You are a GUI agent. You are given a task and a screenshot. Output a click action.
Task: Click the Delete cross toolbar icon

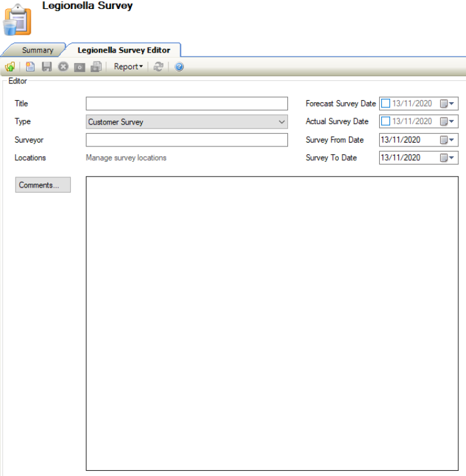(64, 67)
